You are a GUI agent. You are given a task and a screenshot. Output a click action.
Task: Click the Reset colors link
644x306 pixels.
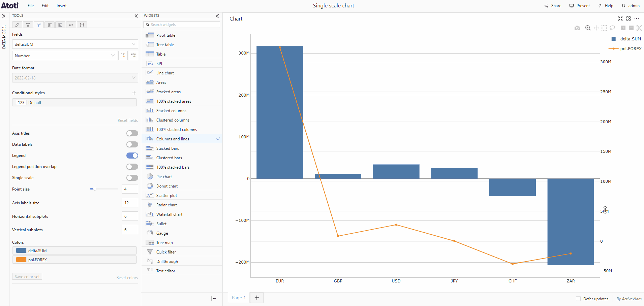[x=127, y=278]
